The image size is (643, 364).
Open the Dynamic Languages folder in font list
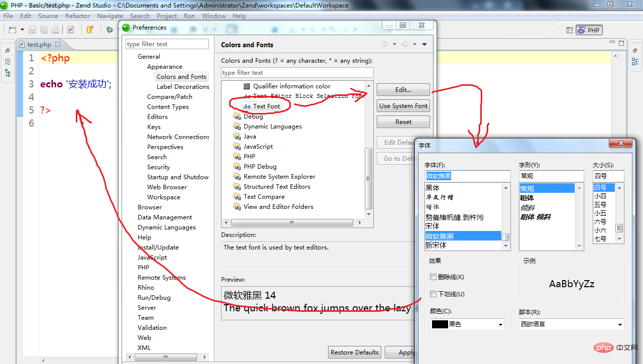[x=268, y=127]
